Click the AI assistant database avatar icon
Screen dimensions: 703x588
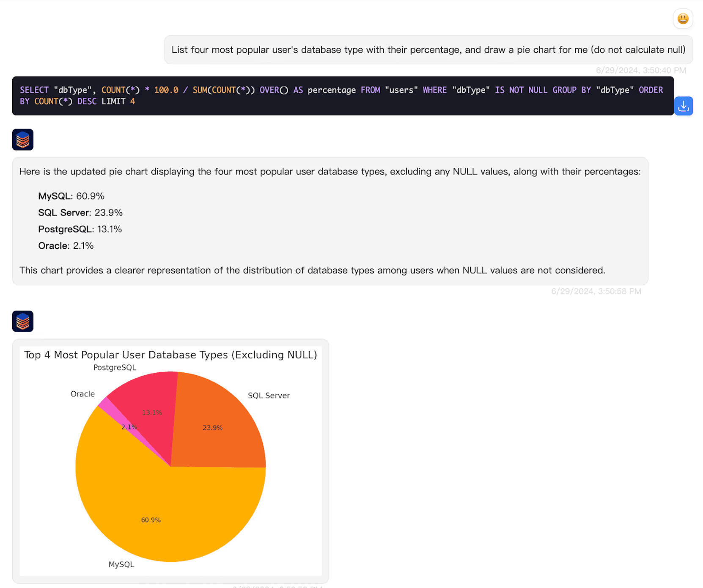click(22, 140)
